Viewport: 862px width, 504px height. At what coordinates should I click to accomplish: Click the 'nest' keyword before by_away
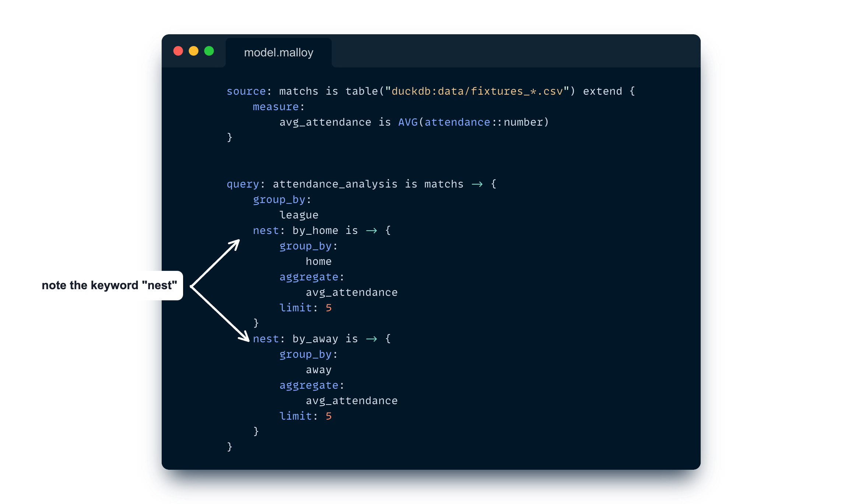[266, 339]
